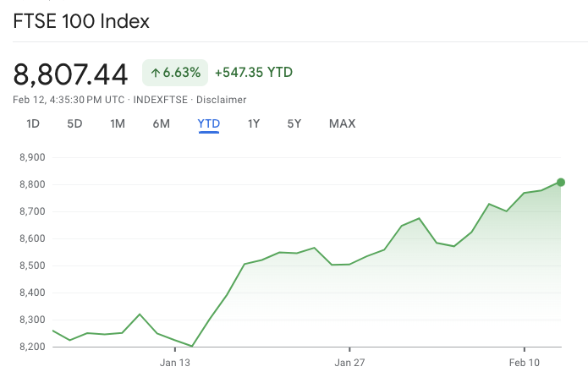Viewport: 588px width, 383px height.
Task: Click the Jan 27 axis label
Action: tap(349, 364)
